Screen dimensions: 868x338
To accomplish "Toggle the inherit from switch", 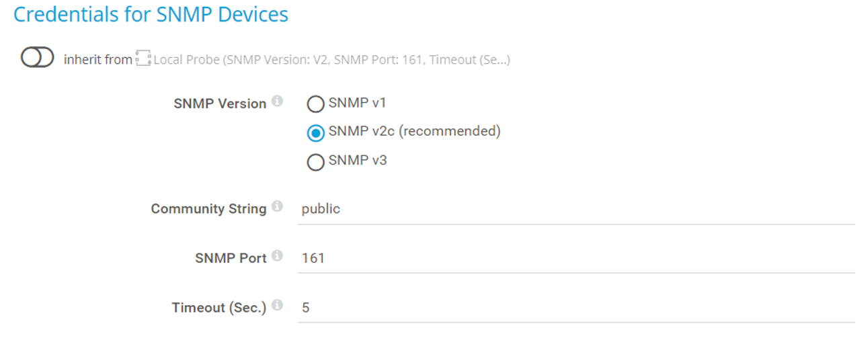I will coord(37,59).
